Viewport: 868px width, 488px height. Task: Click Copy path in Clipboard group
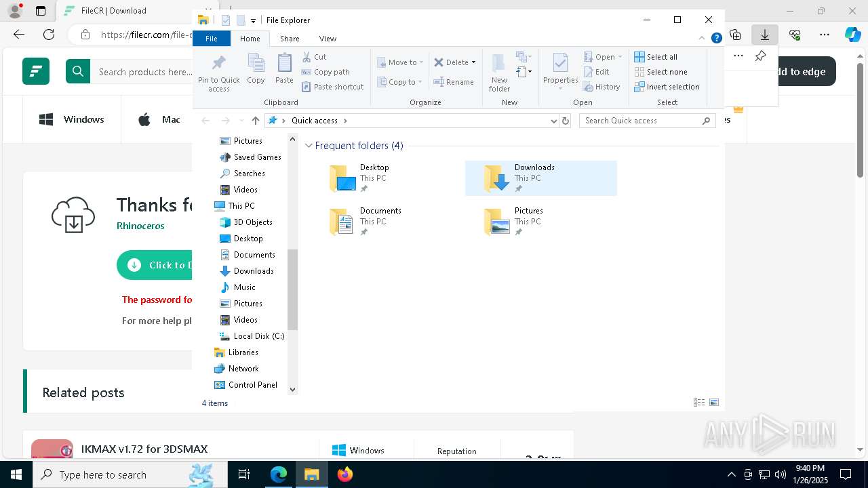[x=325, y=72]
